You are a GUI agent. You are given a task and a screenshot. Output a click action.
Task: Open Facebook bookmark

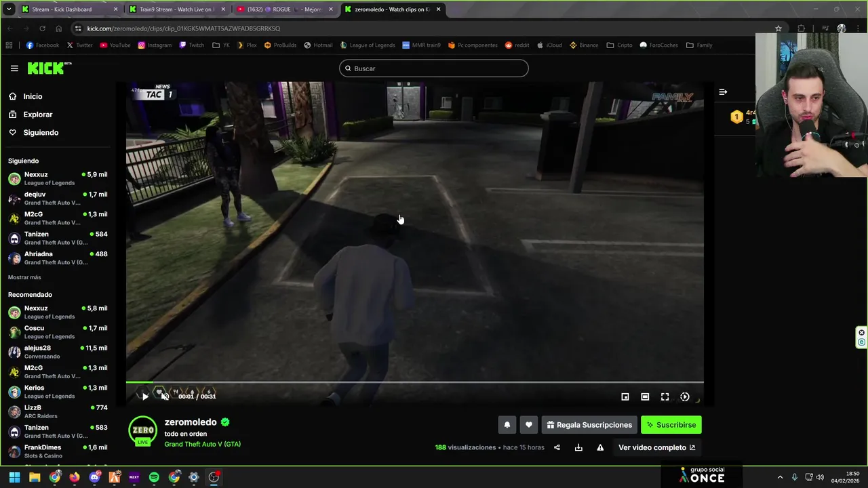tap(42, 45)
